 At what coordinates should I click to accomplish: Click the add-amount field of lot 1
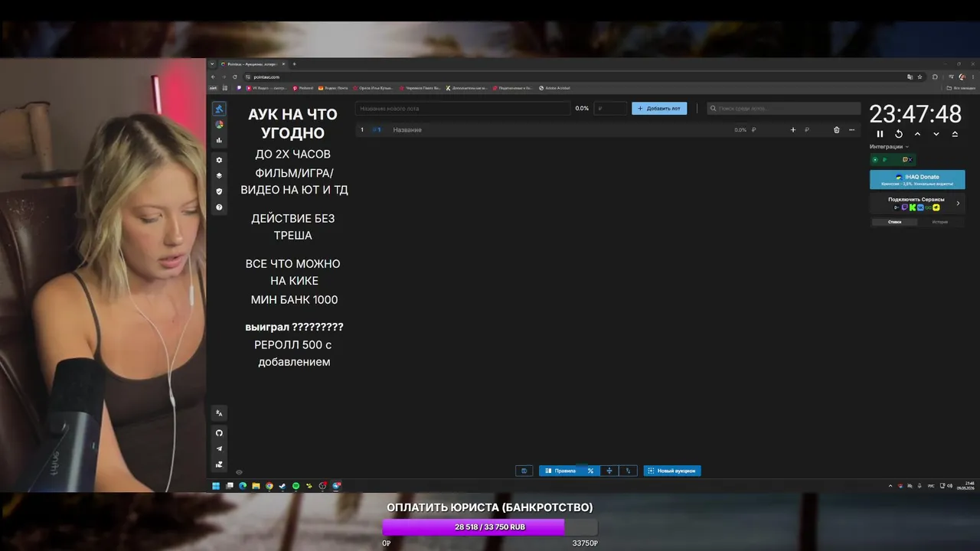(x=812, y=130)
